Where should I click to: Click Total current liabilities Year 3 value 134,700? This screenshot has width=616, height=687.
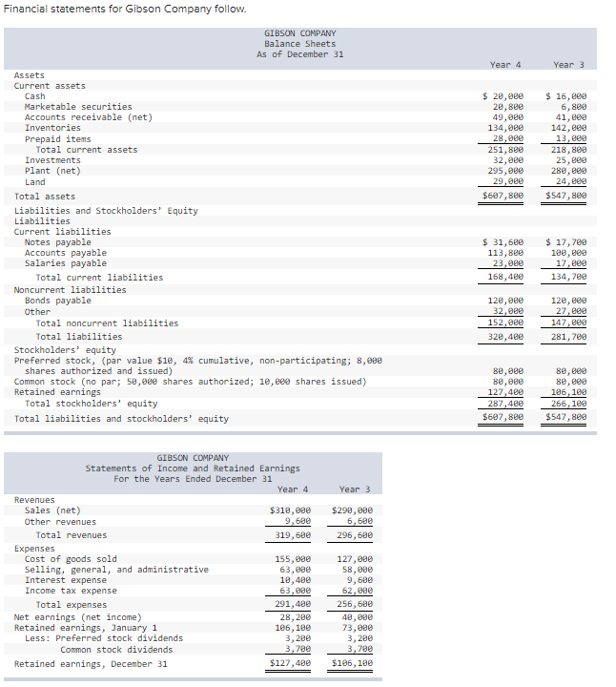point(568,277)
